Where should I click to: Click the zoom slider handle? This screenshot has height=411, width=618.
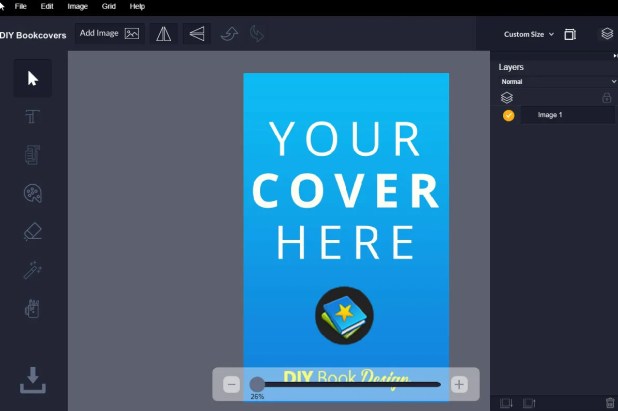257,384
